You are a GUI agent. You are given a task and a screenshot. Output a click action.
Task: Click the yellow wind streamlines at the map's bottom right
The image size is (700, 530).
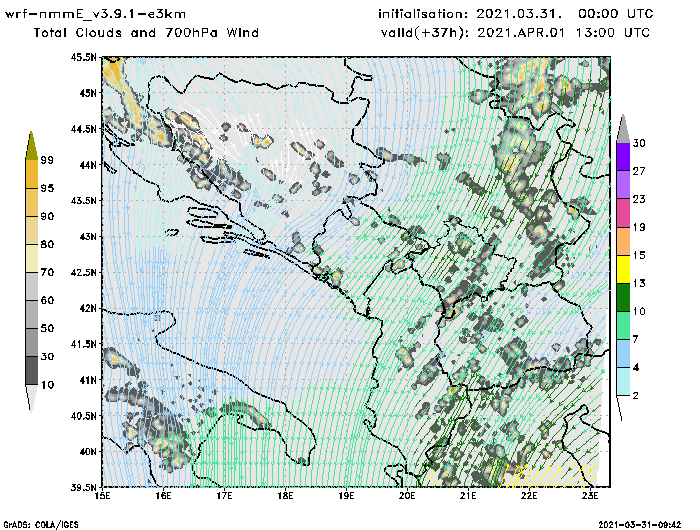[x=549, y=476]
